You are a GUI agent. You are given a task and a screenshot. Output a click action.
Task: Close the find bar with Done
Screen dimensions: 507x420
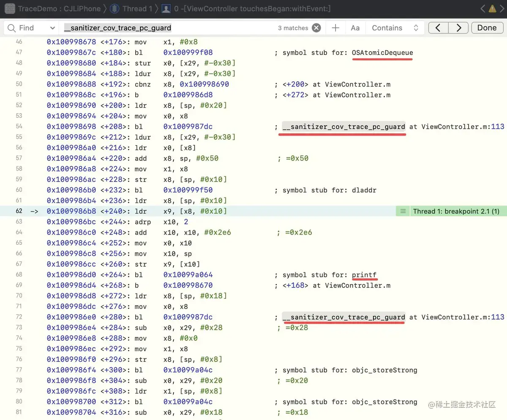[x=487, y=28]
